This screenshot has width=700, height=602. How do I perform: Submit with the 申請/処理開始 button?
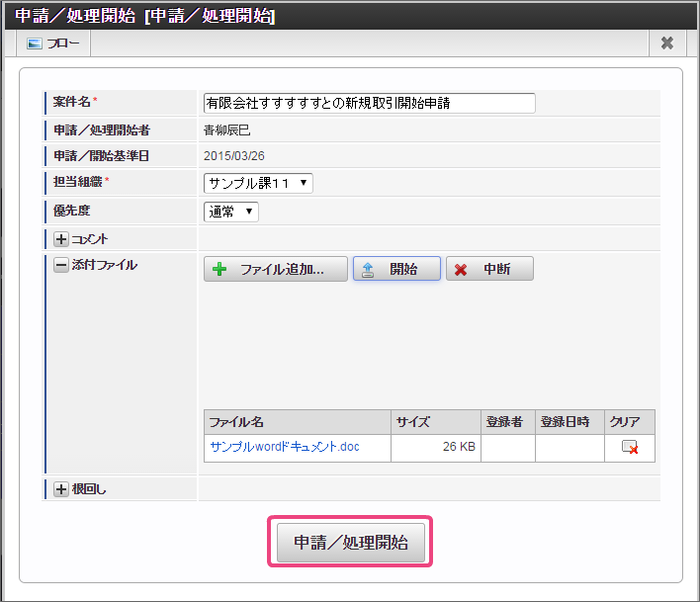pos(350,543)
